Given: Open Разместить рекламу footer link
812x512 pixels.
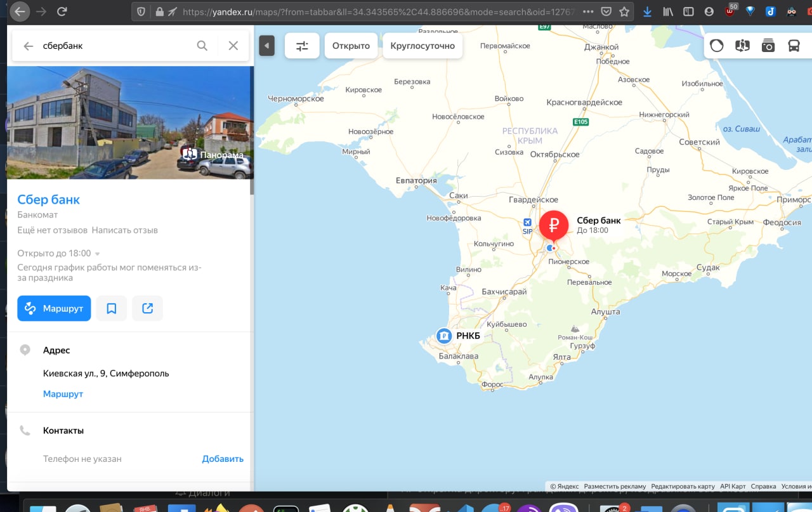Looking at the screenshot, I should (x=615, y=487).
